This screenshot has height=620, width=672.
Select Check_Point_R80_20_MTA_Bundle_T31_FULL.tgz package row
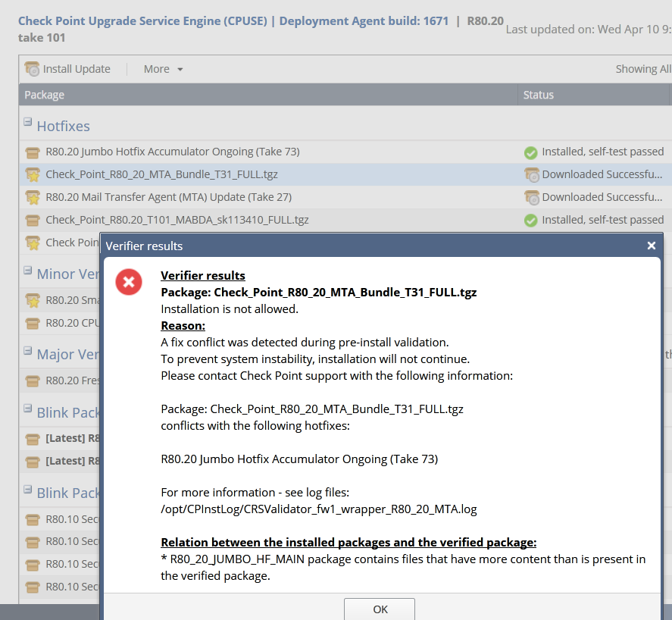coord(345,174)
